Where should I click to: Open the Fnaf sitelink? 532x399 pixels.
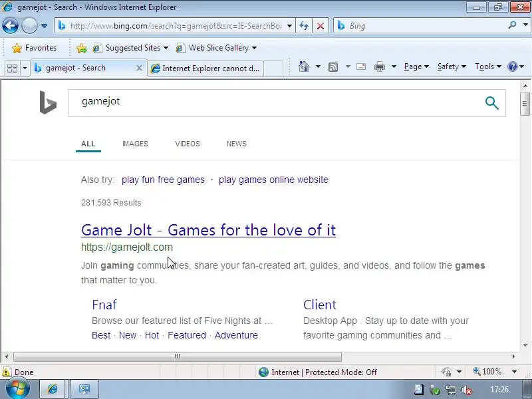point(104,305)
